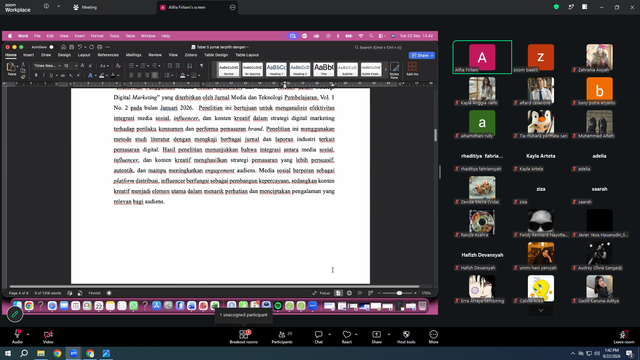Viewport: 640px width, 360px height.
Task: Toggle the Zoom encryption shield indicator
Action: pyautogui.click(x=556, y=7)
